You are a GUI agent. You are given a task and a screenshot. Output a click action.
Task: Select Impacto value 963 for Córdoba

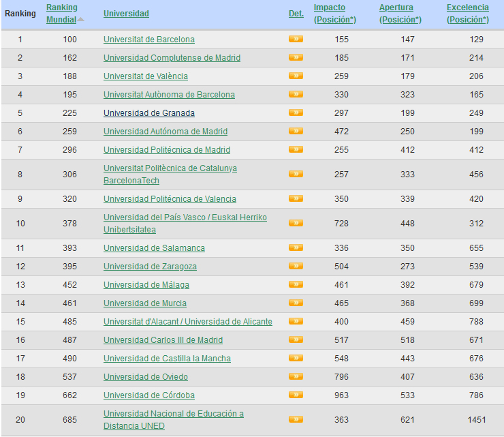coord(341,395)
